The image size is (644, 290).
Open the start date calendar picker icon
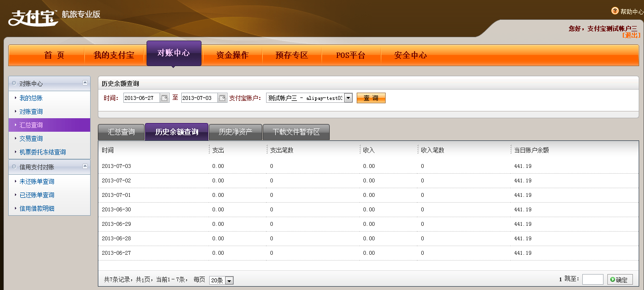tap(165, 98)
